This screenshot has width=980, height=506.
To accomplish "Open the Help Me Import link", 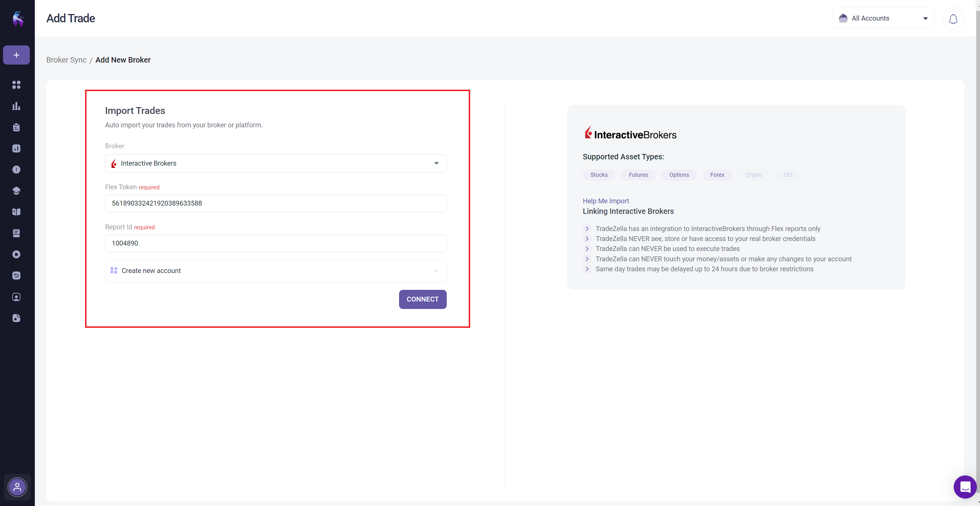I will click(x=605, y=201).
